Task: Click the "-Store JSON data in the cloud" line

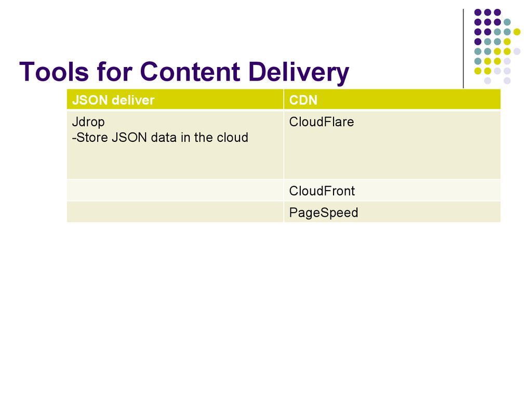Action: 160,138
